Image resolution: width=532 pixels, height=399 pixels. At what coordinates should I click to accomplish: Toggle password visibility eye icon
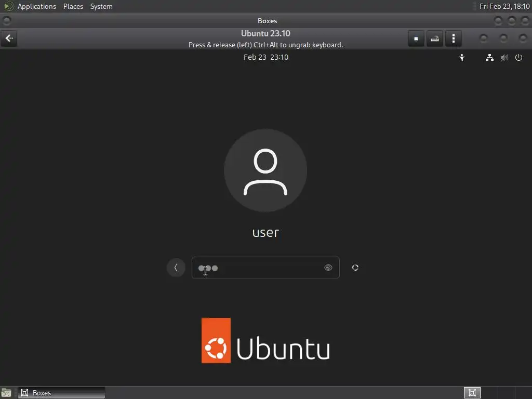pyautogui.click(x=328, y=268)
